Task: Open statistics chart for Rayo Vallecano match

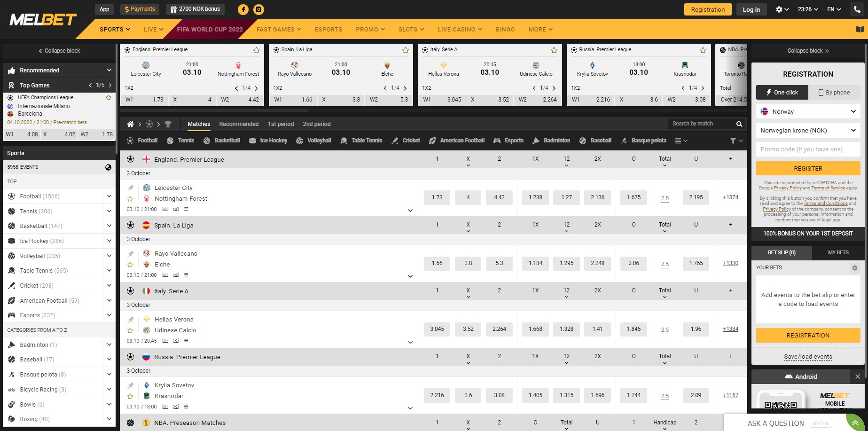Action: click(165, 275)
